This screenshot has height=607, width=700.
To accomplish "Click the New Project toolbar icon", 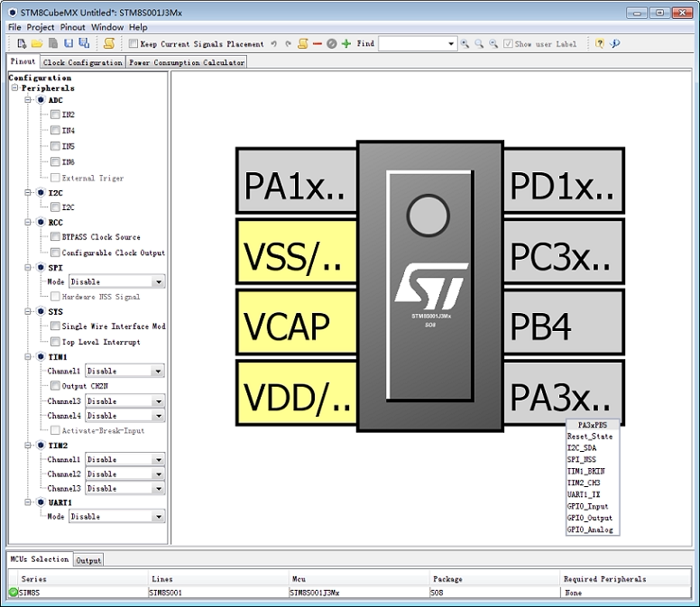I will tap(22, 43).
